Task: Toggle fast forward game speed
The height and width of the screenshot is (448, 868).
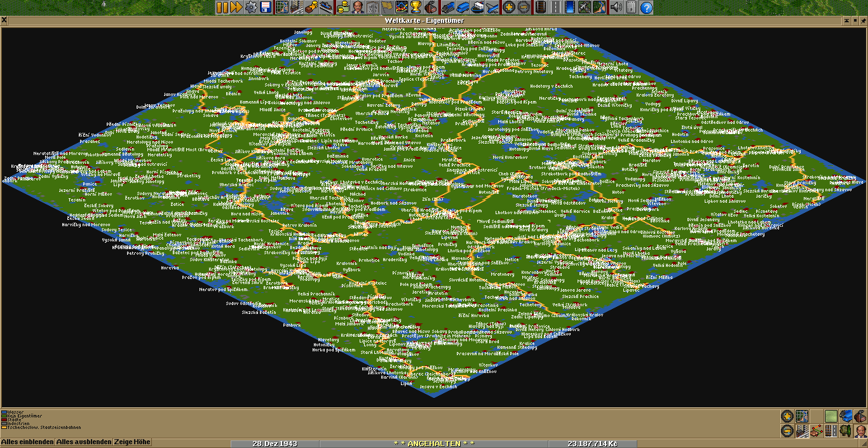Action: pos(236,8)
